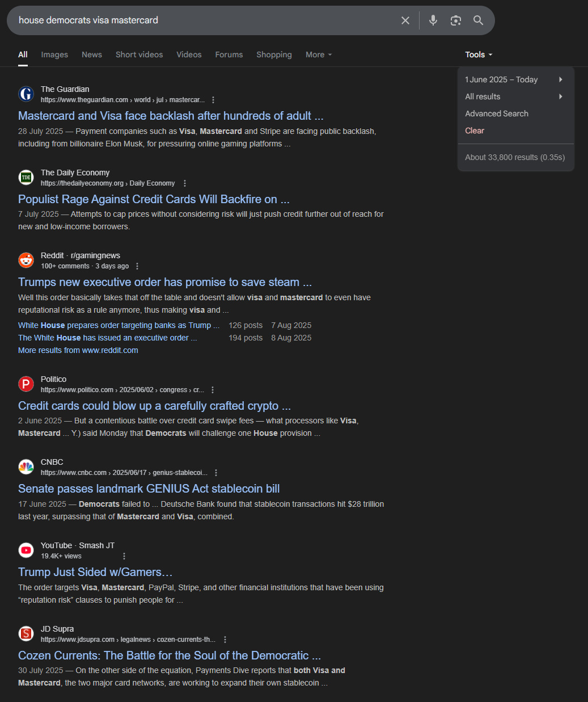The image size is (588, 702).
Task: Open the three-dot menu beside the JD Supra result
Action: coord(225,640)
